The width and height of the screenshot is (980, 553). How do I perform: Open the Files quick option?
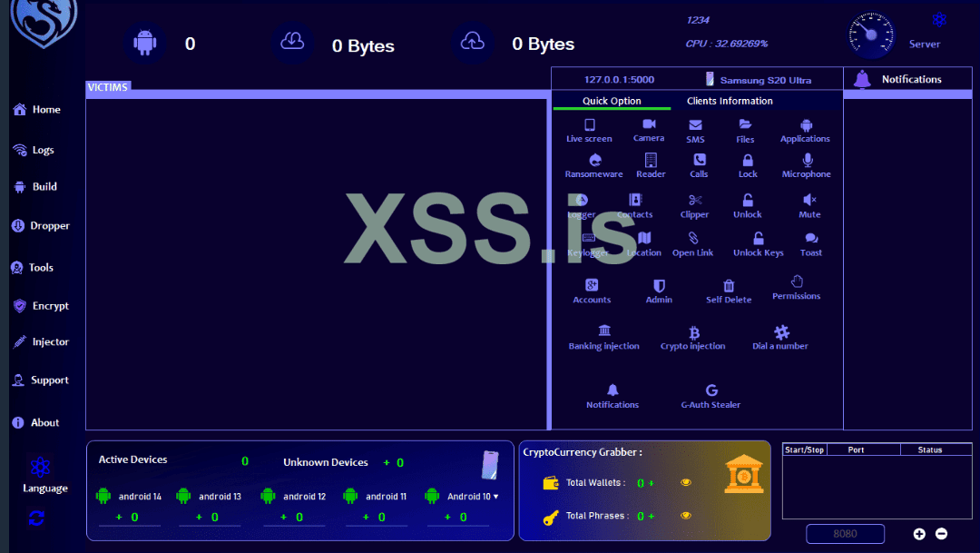(745, 125)
